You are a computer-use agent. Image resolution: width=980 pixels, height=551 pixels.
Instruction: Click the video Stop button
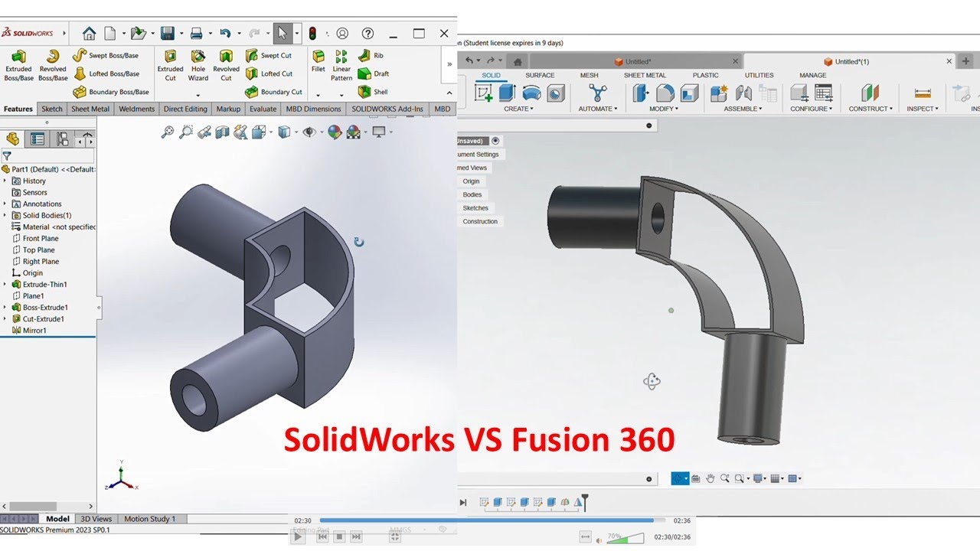coord(340,537)
